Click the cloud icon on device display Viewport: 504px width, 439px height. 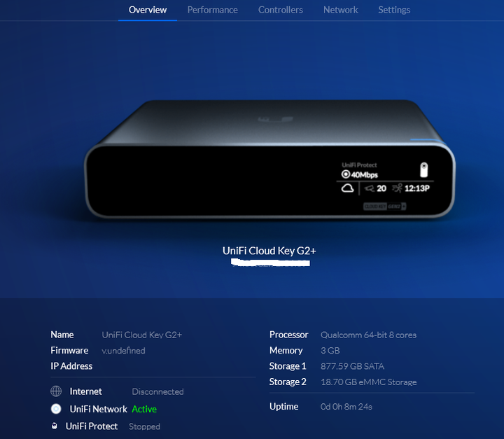pos(347,188)
